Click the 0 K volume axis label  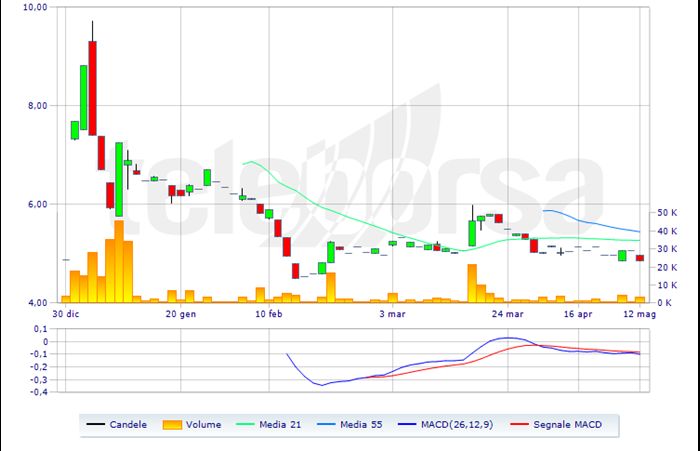665,303
